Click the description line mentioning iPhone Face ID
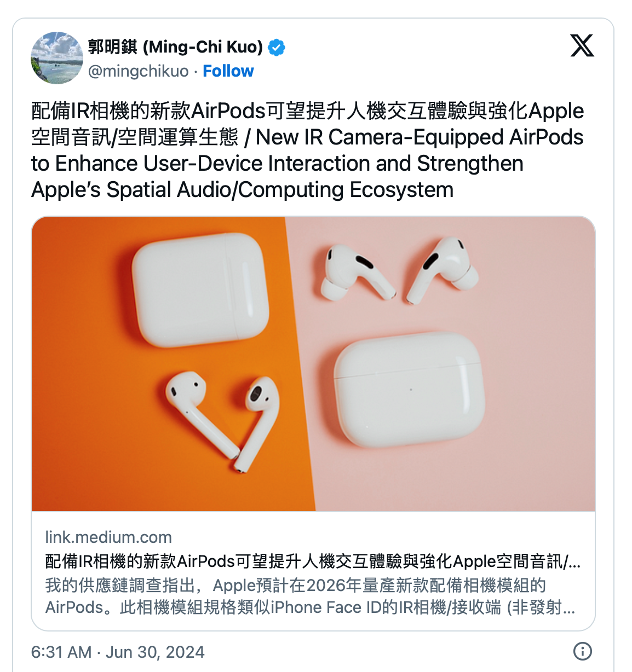 (310, 607)
